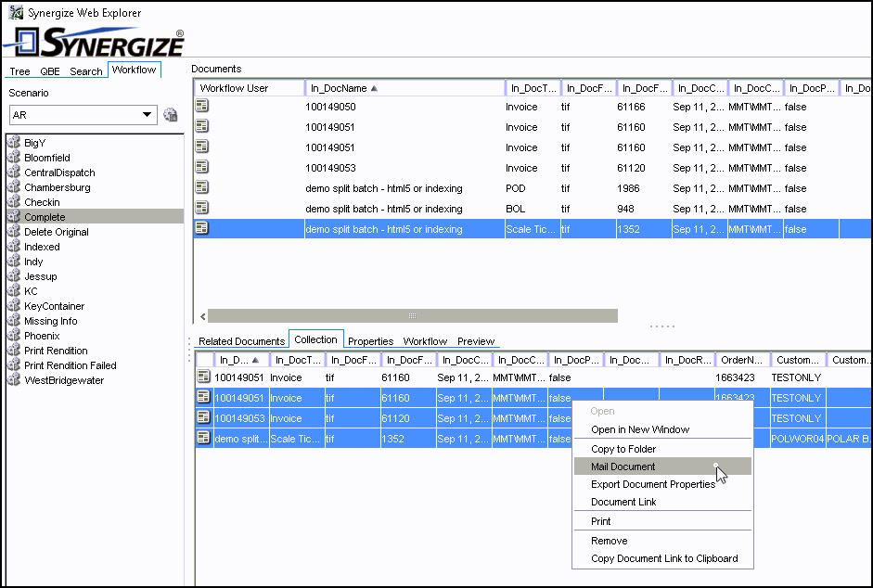
Task: Select Copy Document Link to Clipboard
Action: click(662, 558)
